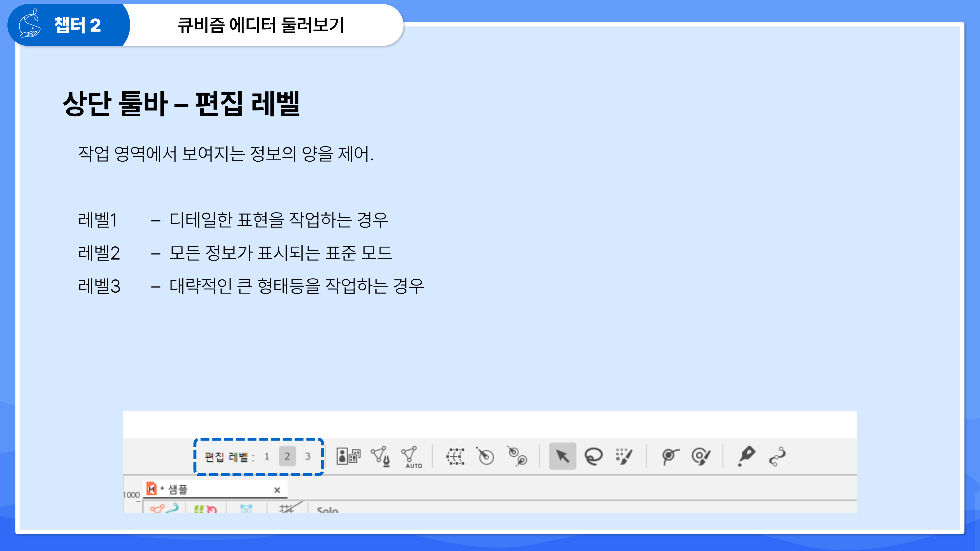
Task: Click the linked rotation deformers tool
Action: 518,456
